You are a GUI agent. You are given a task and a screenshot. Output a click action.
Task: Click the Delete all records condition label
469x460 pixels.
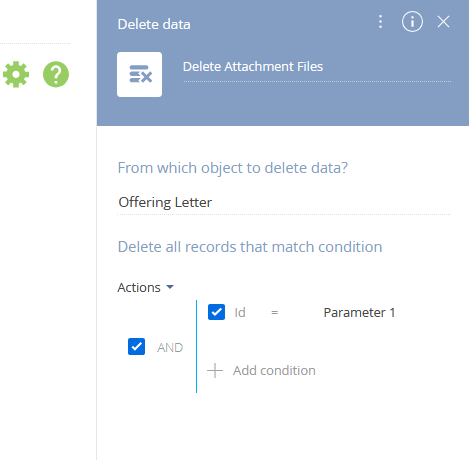pos(250,247)
